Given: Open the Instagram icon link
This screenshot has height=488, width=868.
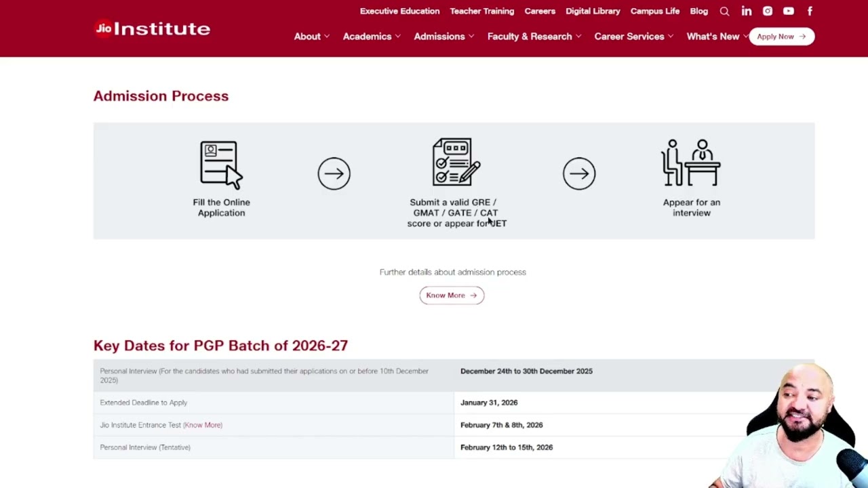Looking at the screenshot, I should [x=768, y=11].
